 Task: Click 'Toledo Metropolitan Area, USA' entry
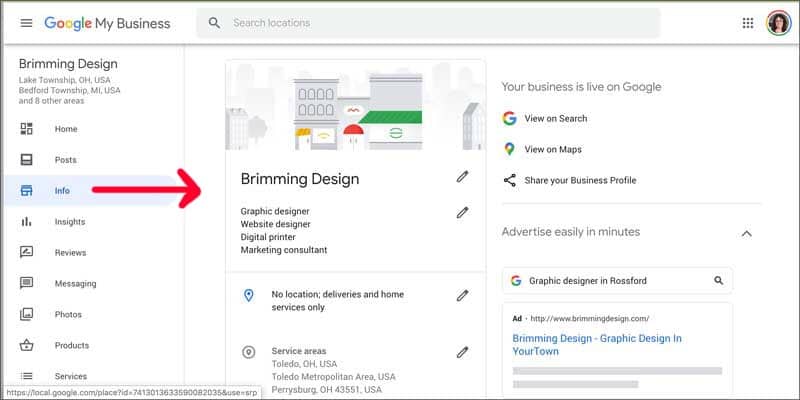(333, 377)
